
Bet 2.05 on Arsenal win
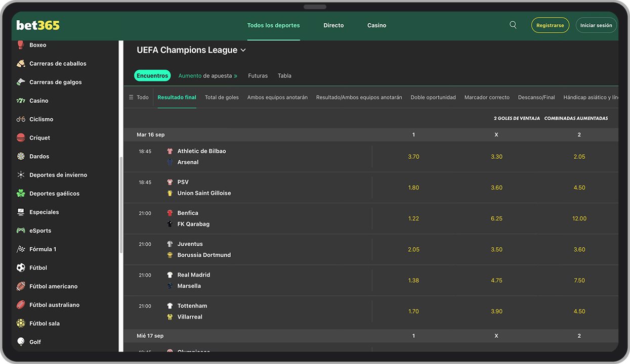click(x=579, y=157)
